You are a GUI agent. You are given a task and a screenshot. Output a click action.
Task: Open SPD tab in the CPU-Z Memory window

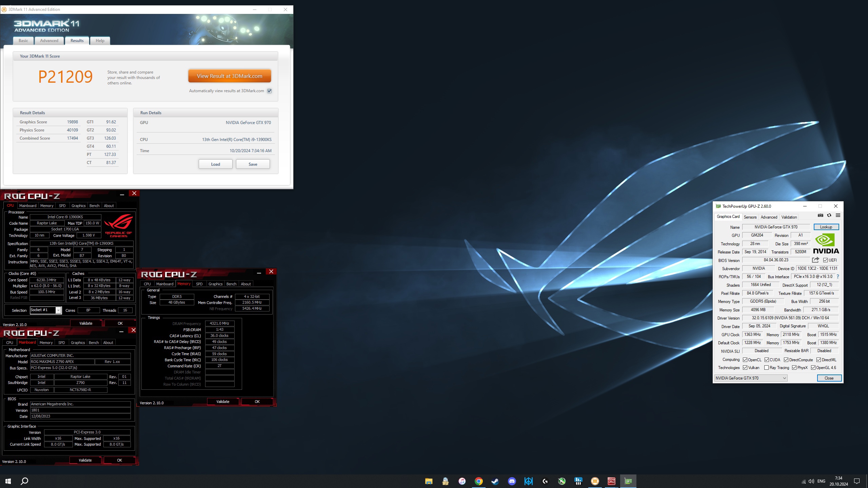[x=199, y=284]
